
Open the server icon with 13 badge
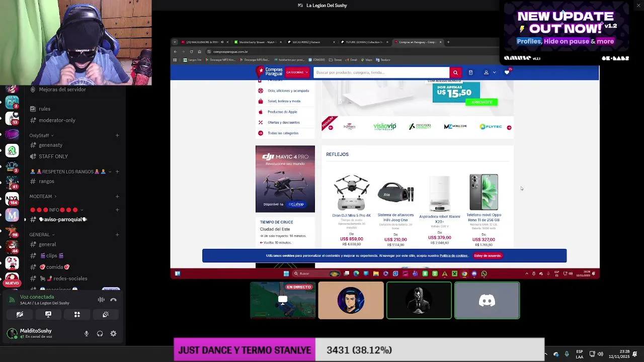(x=12, y=118)
